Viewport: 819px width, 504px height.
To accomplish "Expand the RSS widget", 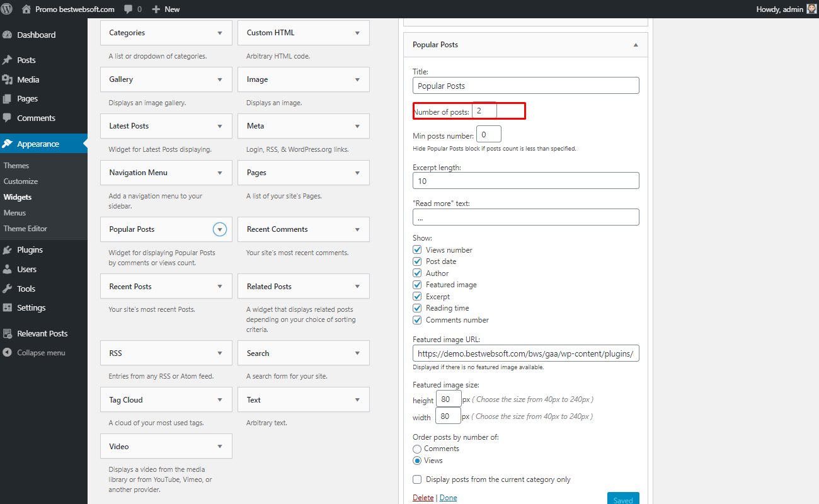I will 220,353.
